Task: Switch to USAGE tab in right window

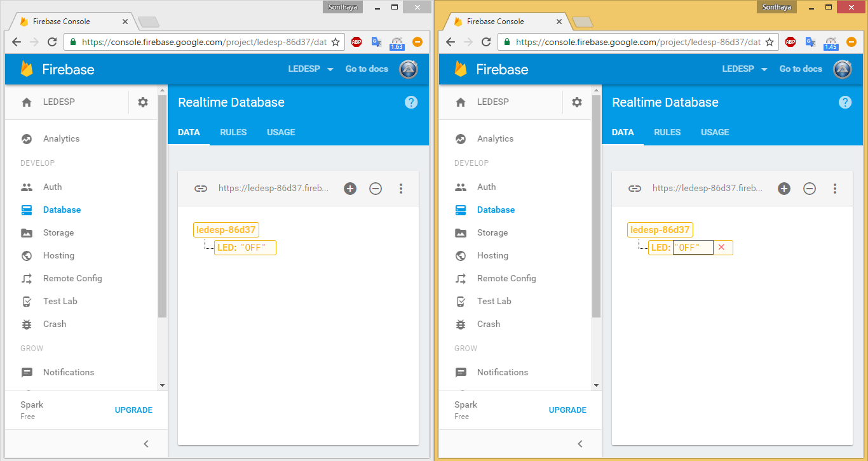Action: 715,132
